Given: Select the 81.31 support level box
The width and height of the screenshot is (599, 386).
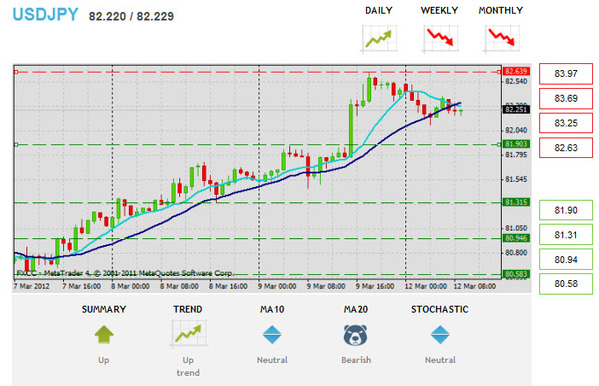Looking at the screenshot, I should [566, 235].
